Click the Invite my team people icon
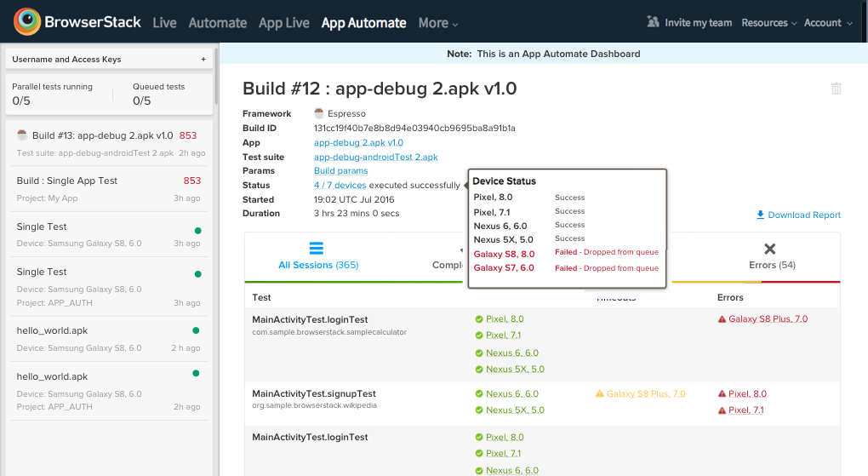Image resolution: width=868 pixels, height=476 pixels. pyautogui.click(x=654, y=21)
